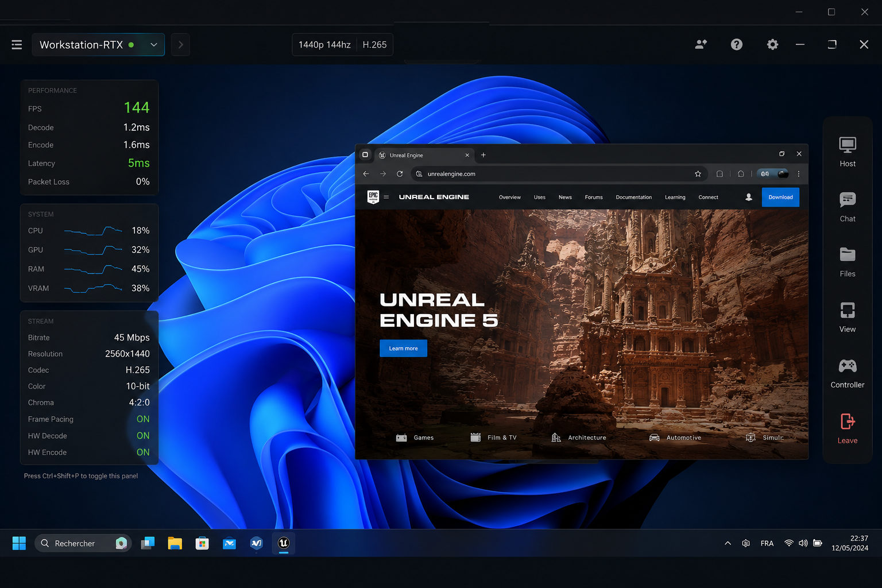Open the Windows Start menu
The height and width of the screenshot is (588, 882).
click(x=19, y=543)
